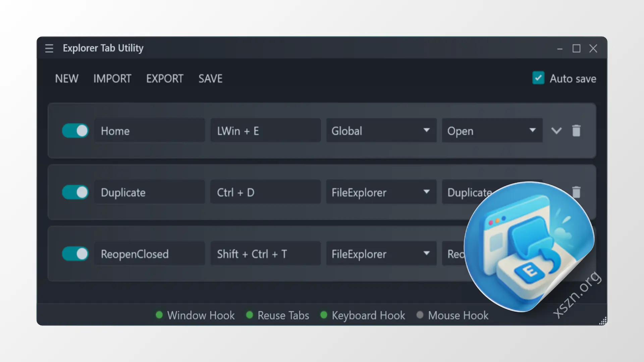Open the Duplicate row FileExplorer scope dropdown
Screen dimensions: 644x362
point(381,192)
